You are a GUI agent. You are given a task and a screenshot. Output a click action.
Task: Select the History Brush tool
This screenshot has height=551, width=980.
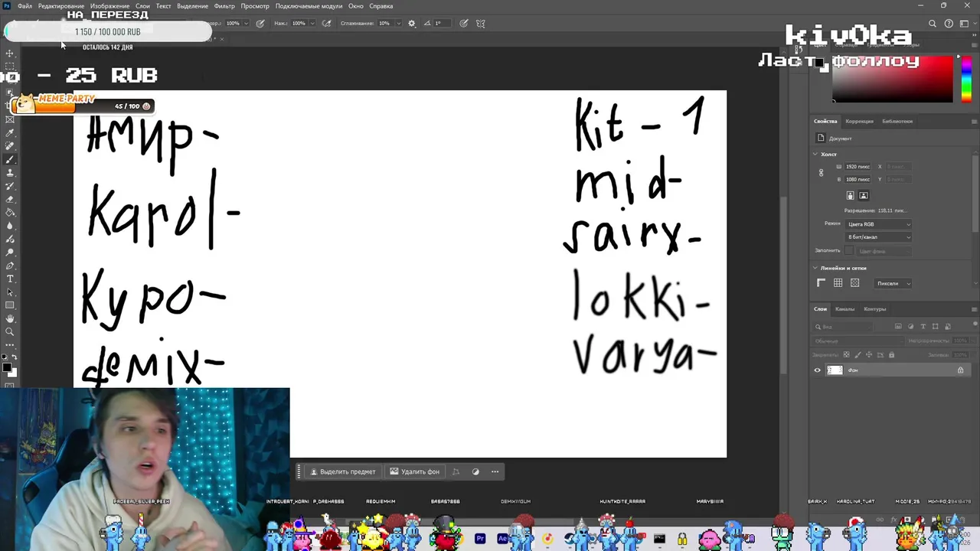pyautogui.click(x=10, y=186)
